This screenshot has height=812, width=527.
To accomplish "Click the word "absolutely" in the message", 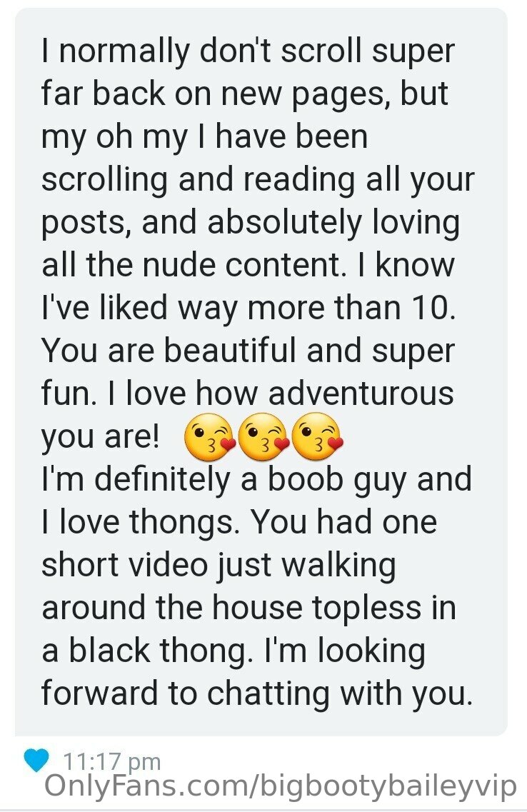I will (x=283, y=224).
